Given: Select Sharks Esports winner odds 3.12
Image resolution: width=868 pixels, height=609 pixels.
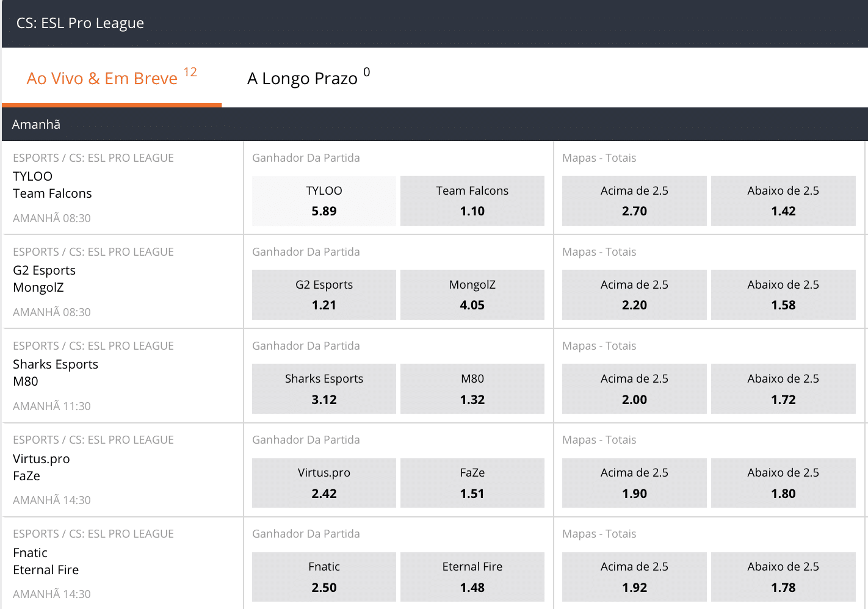Looking at the screenshot, I should point(324,389).
